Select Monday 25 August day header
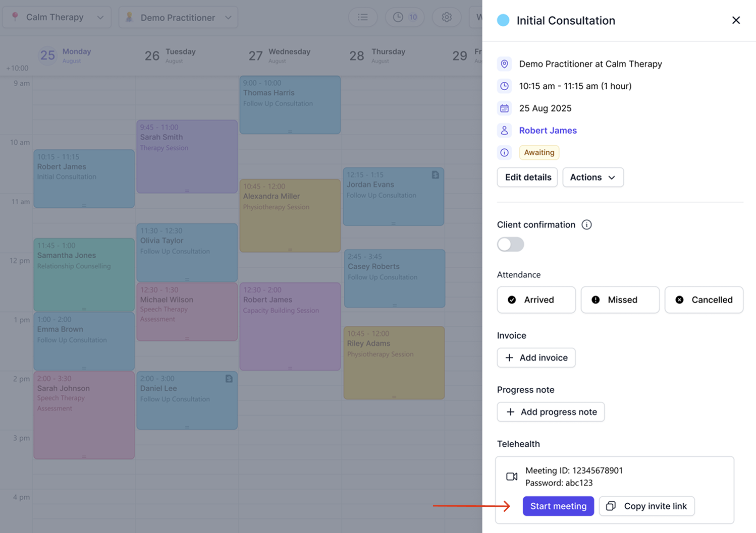This screenshot has height=533, width=756. (66, 55)
